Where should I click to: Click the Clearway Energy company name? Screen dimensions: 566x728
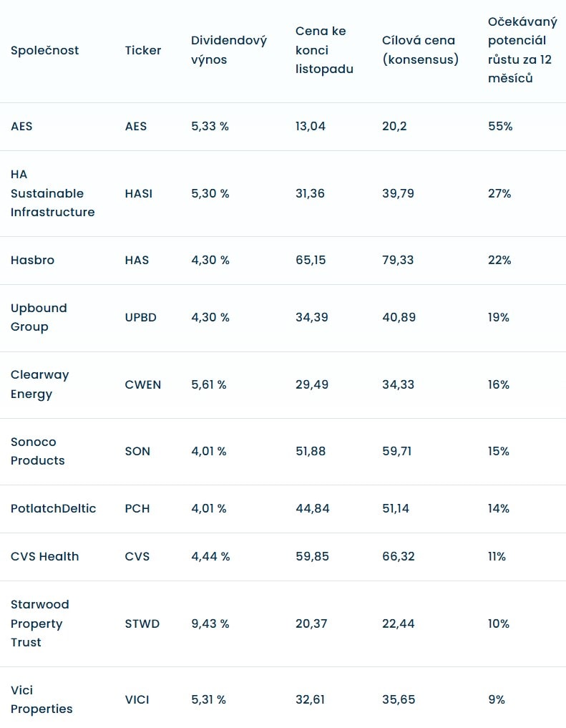tap(39, 384)
